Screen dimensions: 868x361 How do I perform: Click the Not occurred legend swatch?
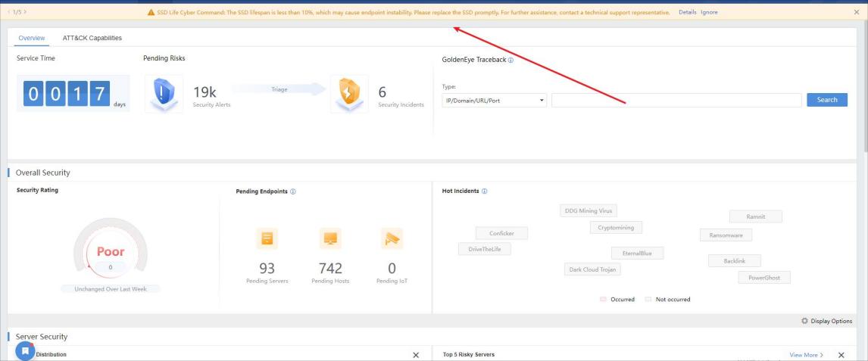[x=648, y=299]
